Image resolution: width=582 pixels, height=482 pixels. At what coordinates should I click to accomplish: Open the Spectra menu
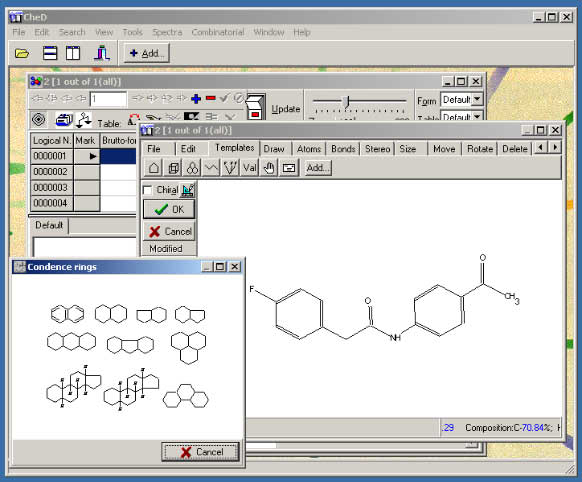click(167, 32)
